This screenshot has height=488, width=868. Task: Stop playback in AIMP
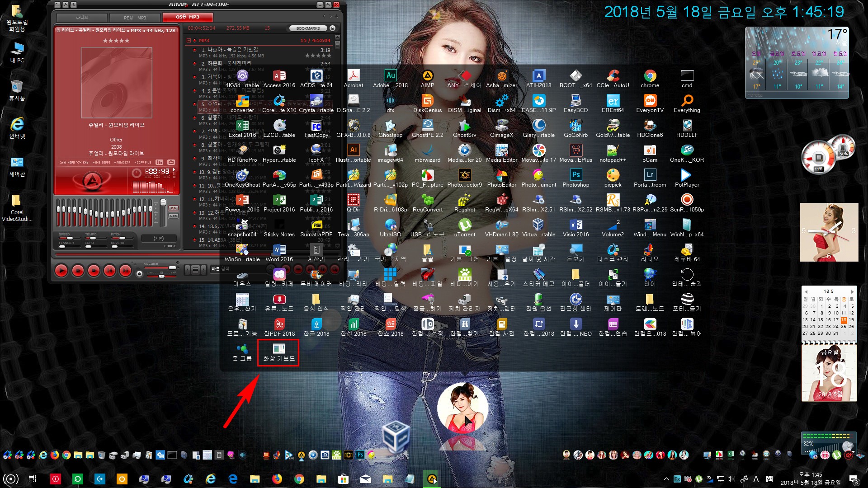(94, 271)
